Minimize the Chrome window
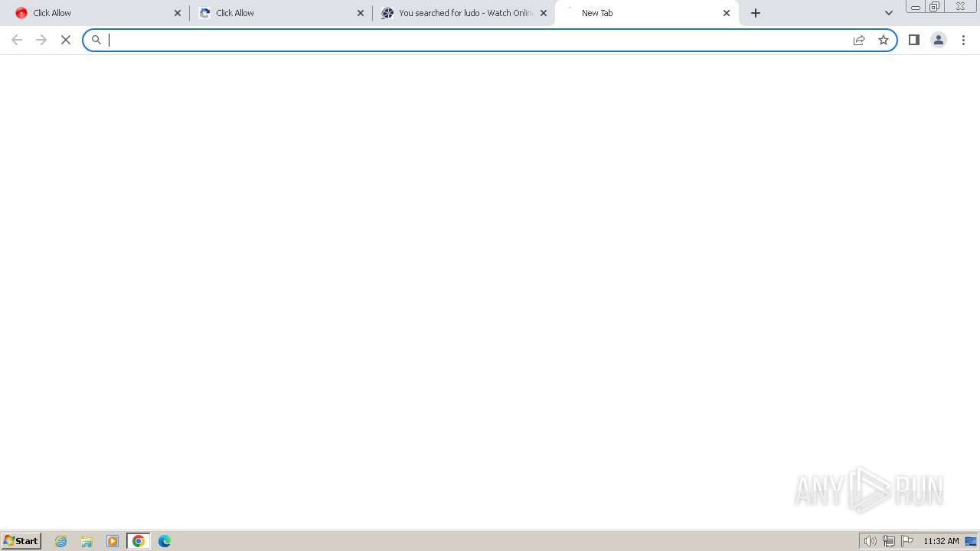Screen dimensions: 980x551 916,7
